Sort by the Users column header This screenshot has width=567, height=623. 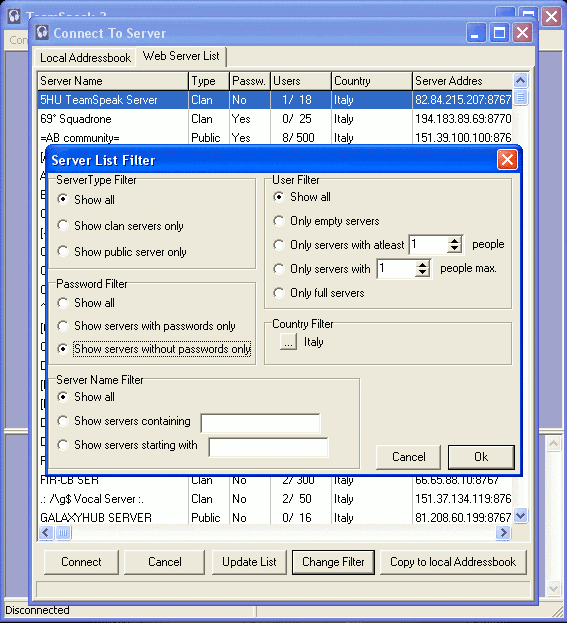(301, 81)
